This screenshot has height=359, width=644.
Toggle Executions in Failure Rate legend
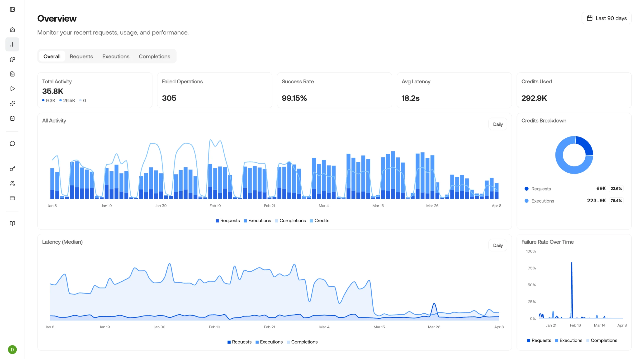(x=568, y=340)
